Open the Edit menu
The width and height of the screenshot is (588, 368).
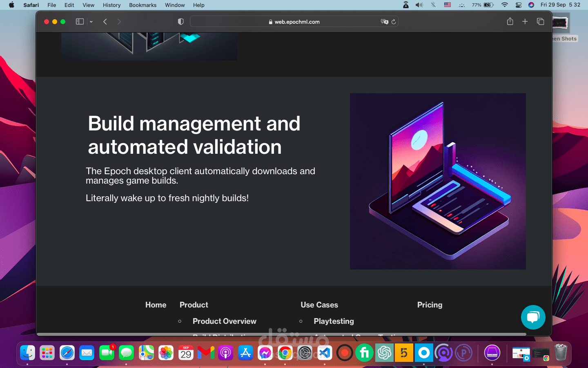point(69,5)
